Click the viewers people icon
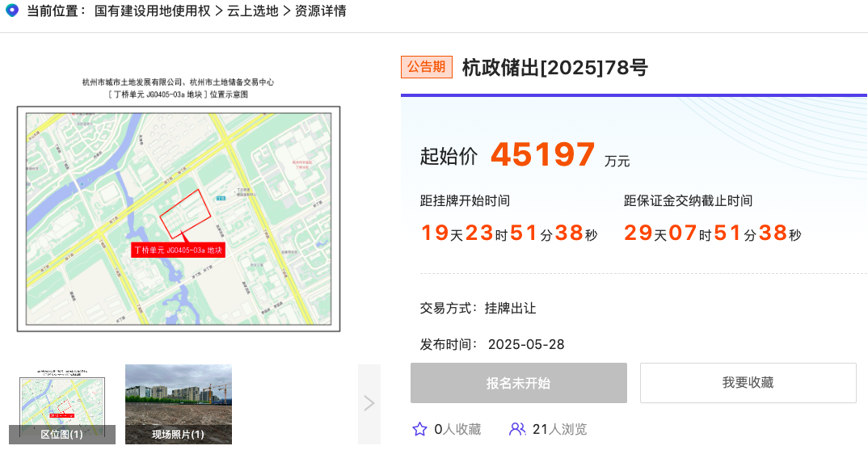 (517, 429)
